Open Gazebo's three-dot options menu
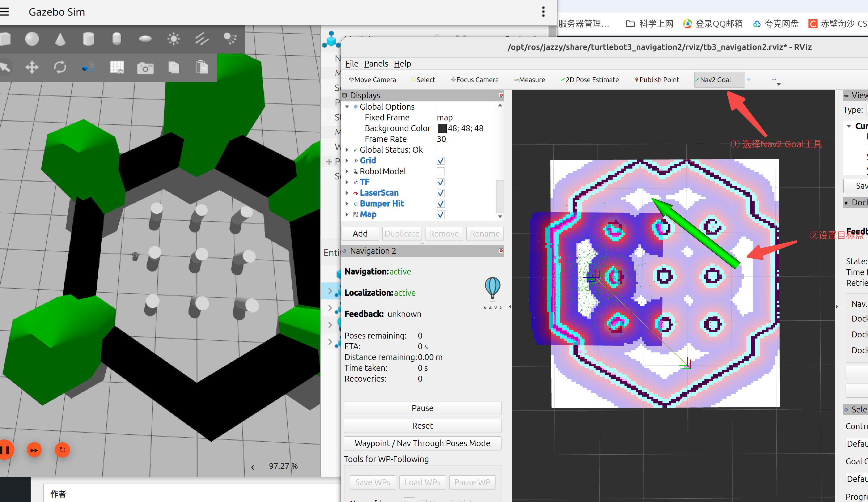This screenshot has width=868, height=502. click(543, 12)
